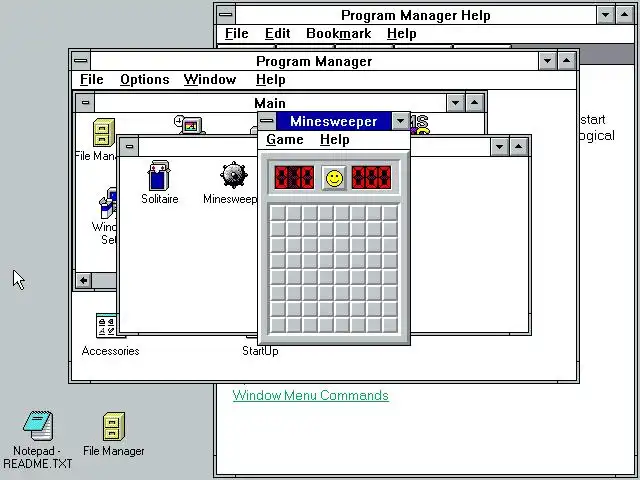Click the Main group title bar
Image resolution: width=640 pixels, height=480 pixels.
pyautogui.click(x=270, y=103)
